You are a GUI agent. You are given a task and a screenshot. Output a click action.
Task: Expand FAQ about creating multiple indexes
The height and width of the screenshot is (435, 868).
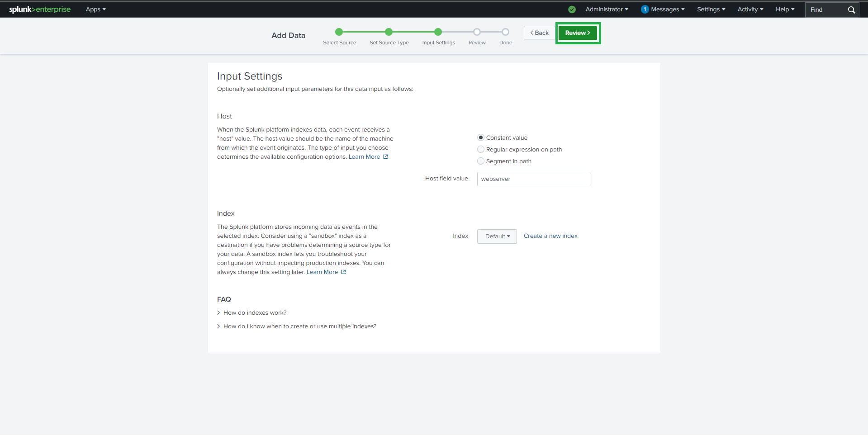click(x=297, y=326)
